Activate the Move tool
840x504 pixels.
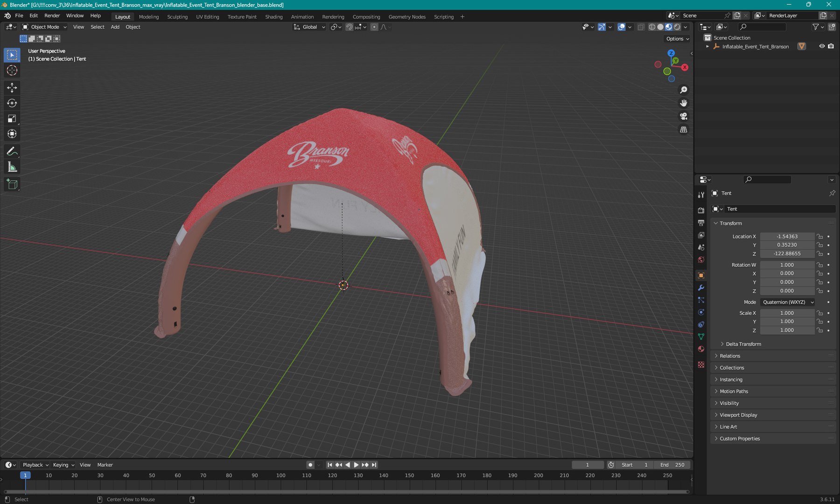tap(12, 88)
